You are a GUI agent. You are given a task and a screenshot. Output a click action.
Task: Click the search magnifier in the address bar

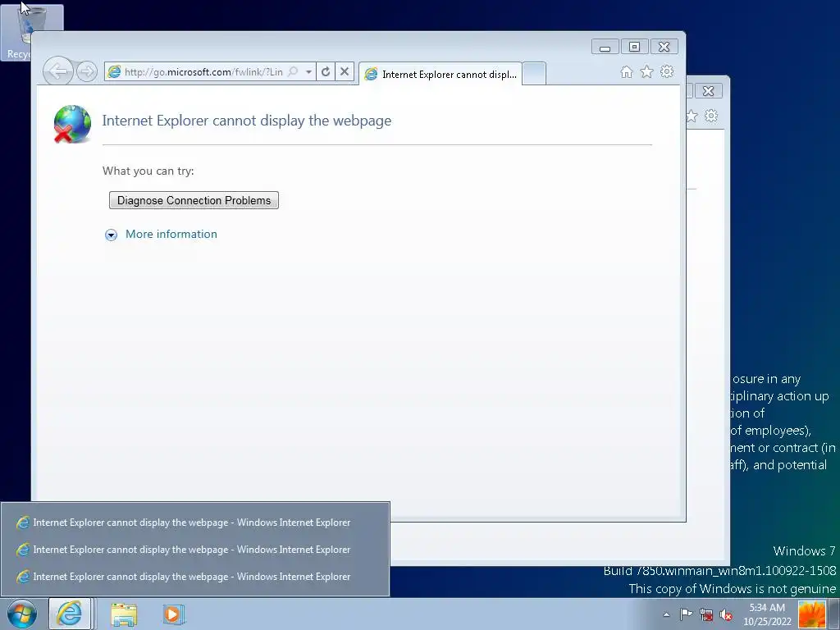tap(293, 72)
